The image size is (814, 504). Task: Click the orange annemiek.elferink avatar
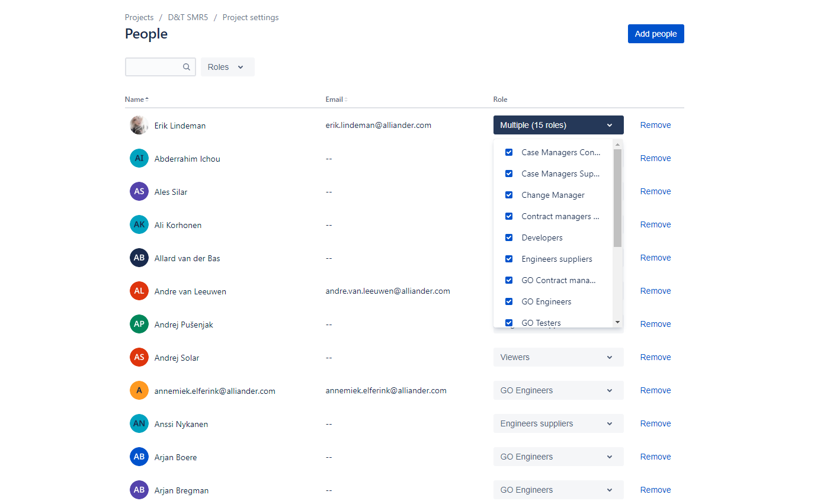pyautogui.click(x=139, y=390)
